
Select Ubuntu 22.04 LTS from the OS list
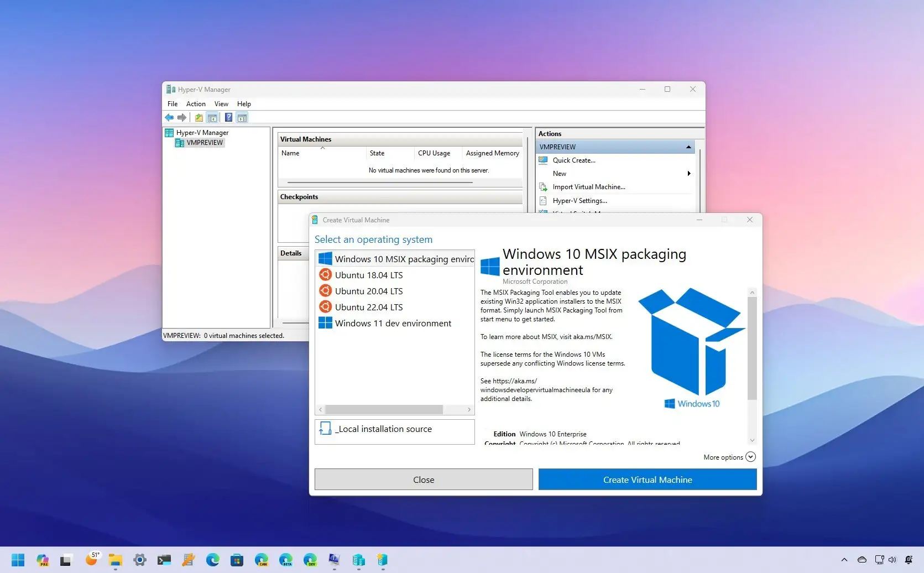coord(369,307)
